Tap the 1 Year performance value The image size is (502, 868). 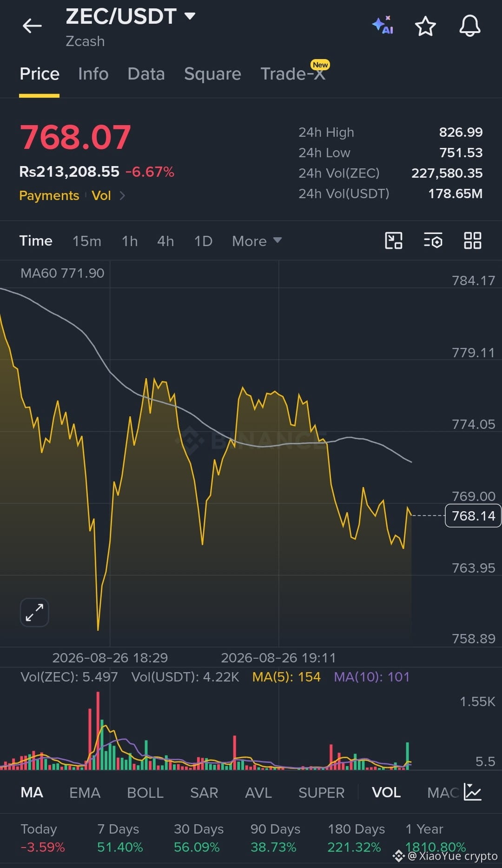tap(435, 847)
